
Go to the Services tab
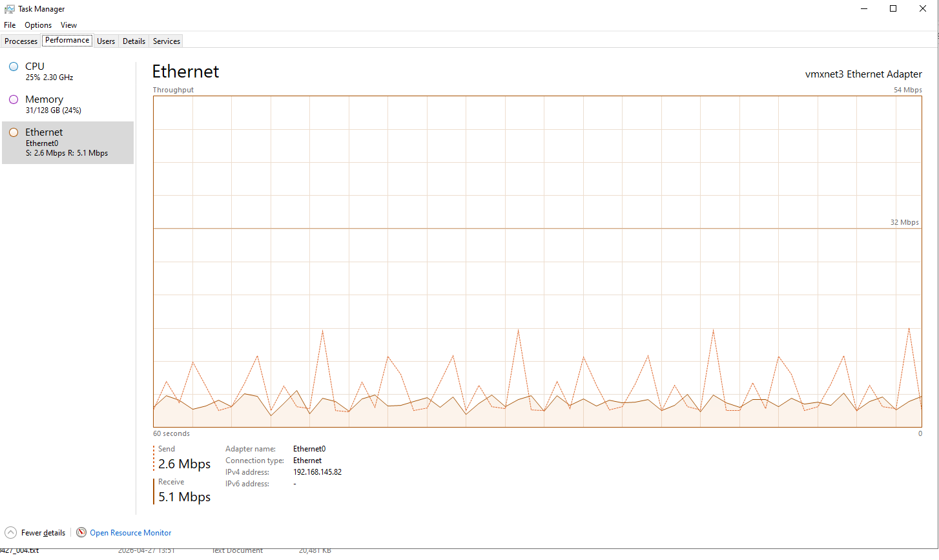point(167,41)
